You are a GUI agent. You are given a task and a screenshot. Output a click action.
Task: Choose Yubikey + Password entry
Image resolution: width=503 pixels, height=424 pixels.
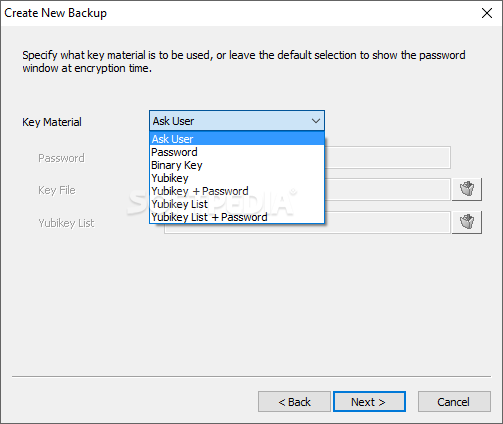point(237,191)
